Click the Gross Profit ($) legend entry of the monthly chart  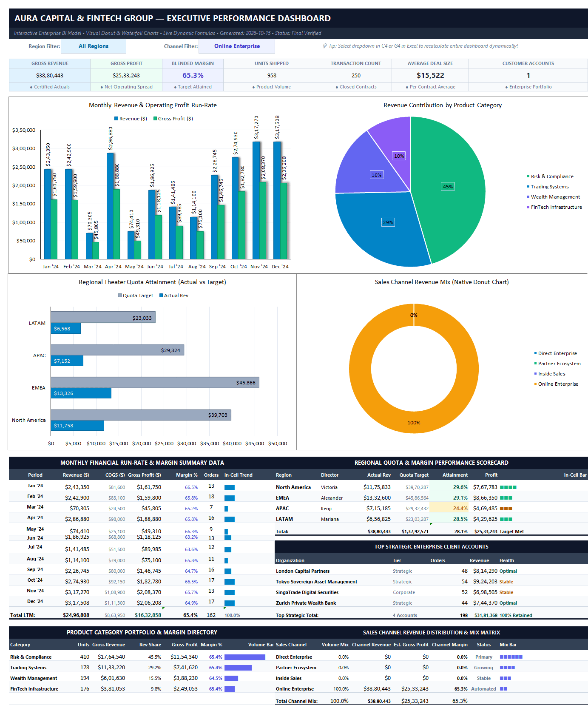[x=173, y=119]
